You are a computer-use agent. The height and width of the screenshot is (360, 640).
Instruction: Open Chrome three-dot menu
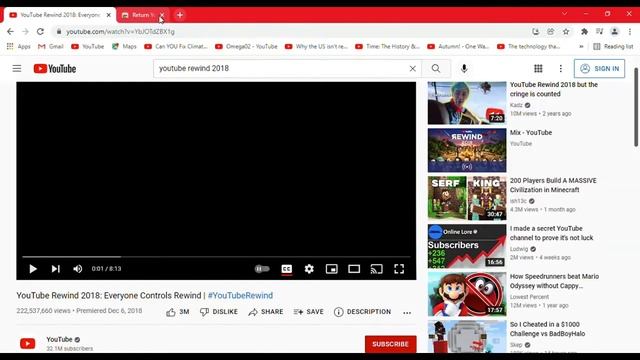(630, 31)
